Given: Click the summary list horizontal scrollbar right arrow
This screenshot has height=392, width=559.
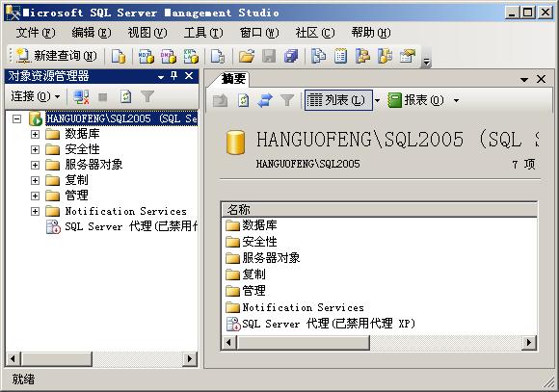Looking at the screenshot, I should 529,343.
